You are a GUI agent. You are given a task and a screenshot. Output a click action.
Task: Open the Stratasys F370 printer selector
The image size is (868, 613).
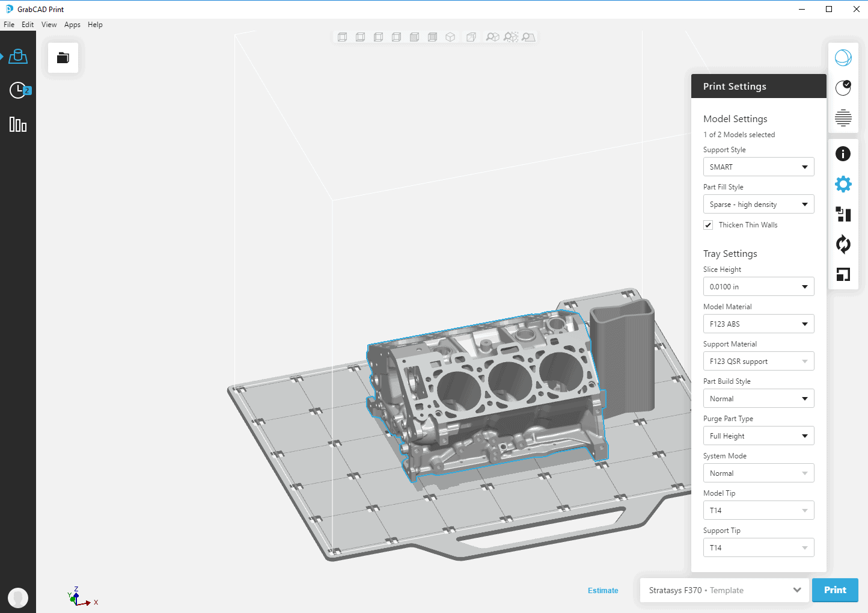tap(724, 590)
